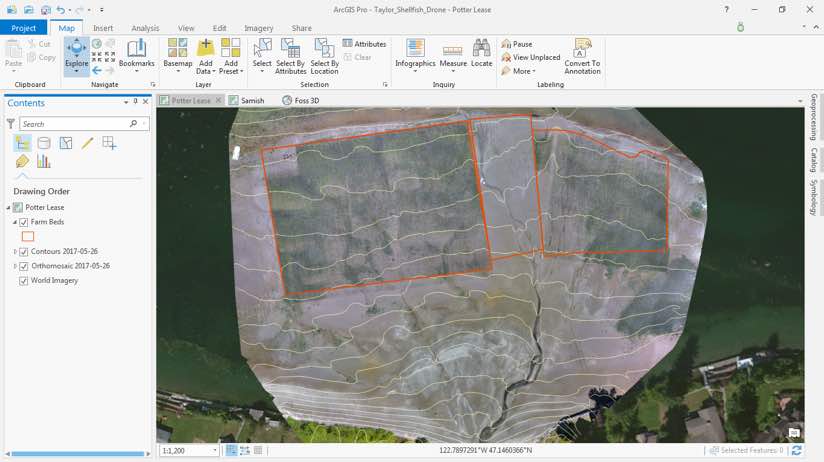This screenshot has height=462, width=824.
Task: Open the views list dropdown arrow
Action: [800, 100]
